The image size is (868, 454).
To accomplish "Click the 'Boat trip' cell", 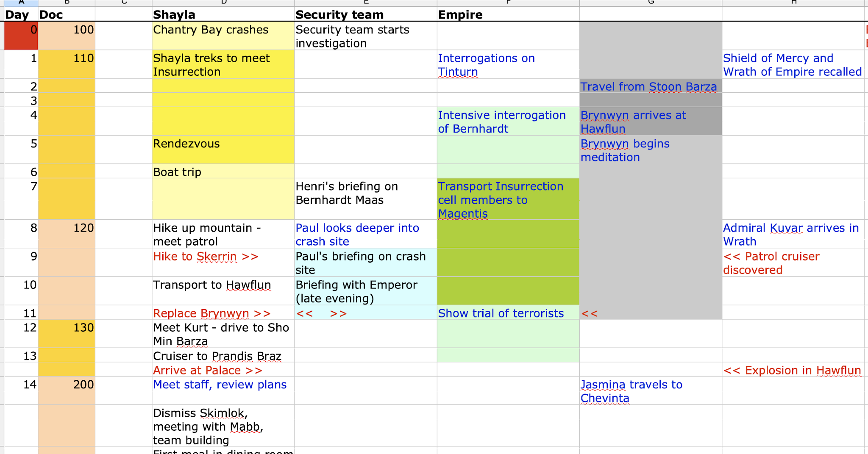I will pyautogui.click(x=223, y=171).
